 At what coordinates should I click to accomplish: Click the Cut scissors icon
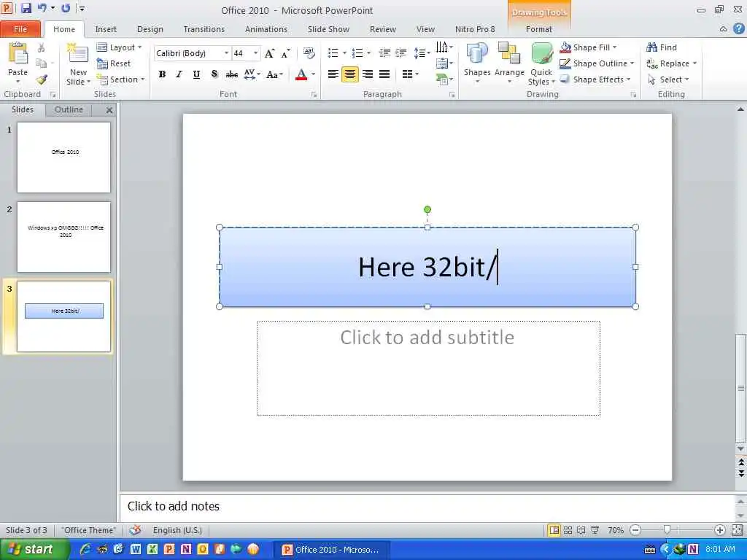[42, 47]
